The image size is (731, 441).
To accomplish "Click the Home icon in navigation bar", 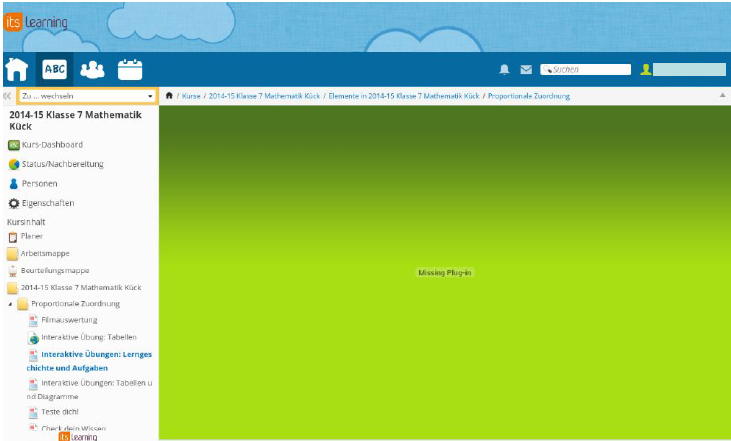I will (16, 70).
